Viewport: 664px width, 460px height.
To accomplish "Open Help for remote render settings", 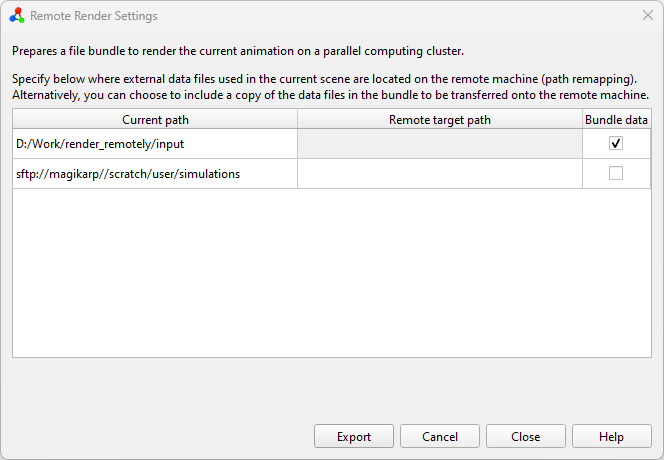I will coord(612,436).
